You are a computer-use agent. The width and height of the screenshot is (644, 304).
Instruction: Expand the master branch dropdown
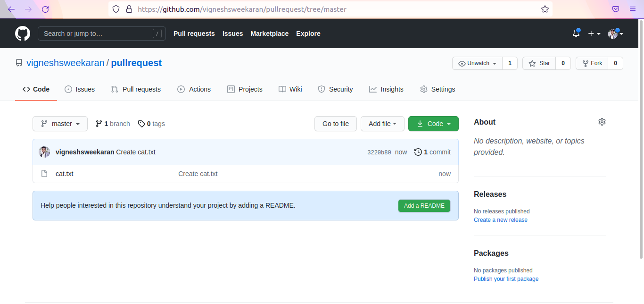[60, 124]
